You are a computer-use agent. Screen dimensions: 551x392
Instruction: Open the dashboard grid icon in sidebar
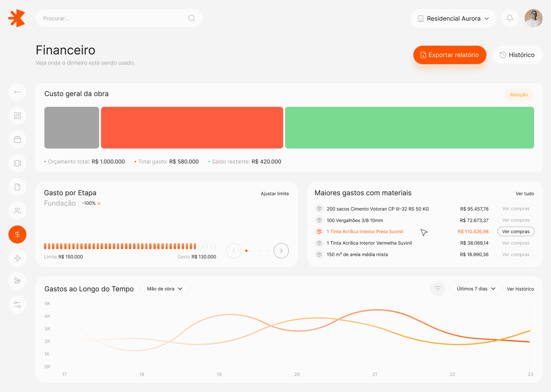pos(17,116)
